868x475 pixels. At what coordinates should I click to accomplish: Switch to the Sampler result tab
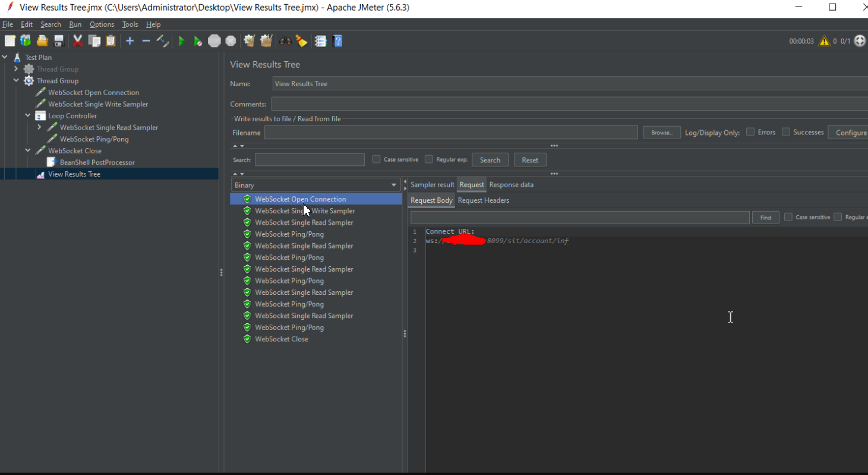point(432,185)
